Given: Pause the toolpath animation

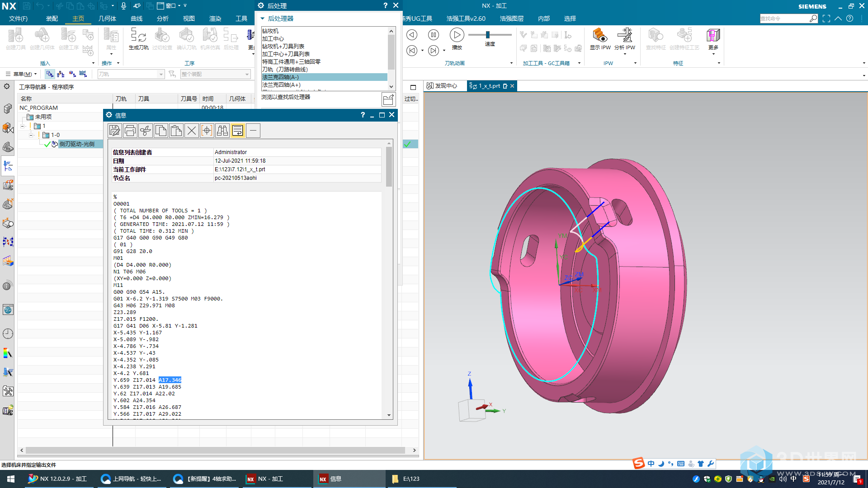Looking at the screenshot, I should pyautogui.click(x=433, y=35).
